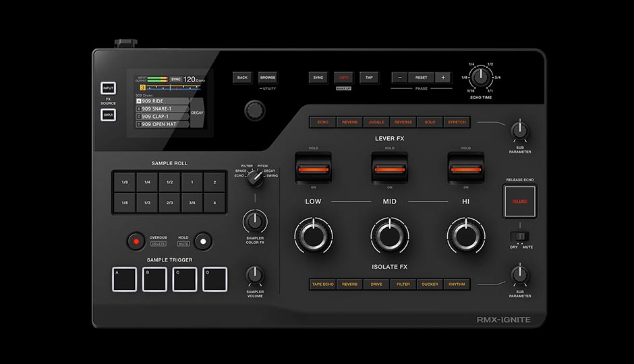Viewport: 634px width, 364px height.
Task: Hit Sample Trigger pad A
Action: click(124, 279)
